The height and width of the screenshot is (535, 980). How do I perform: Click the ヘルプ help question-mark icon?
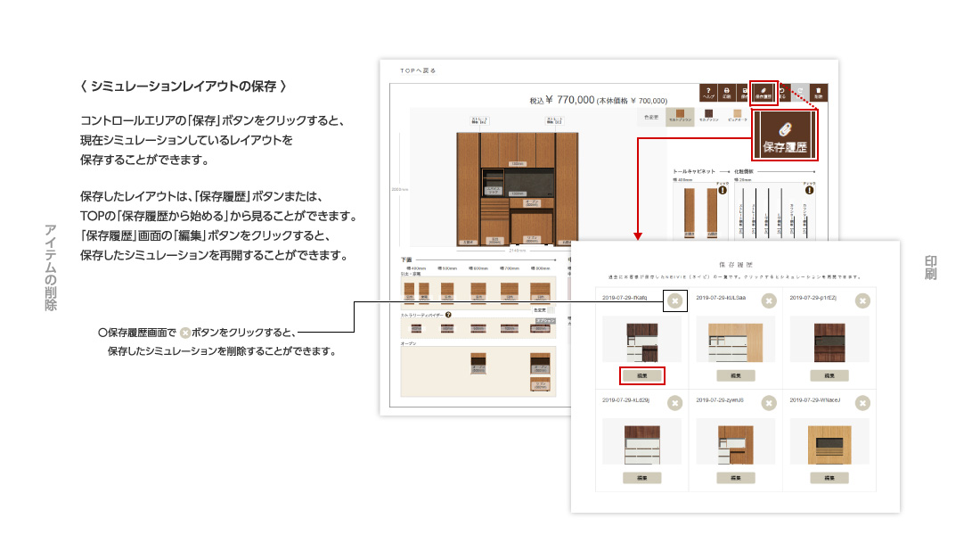709,92
